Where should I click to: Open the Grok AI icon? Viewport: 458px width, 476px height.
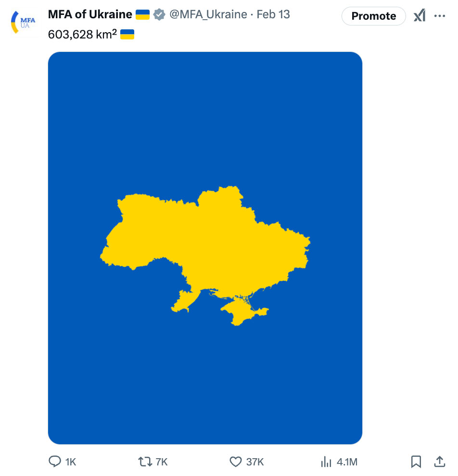coord(420,16)
